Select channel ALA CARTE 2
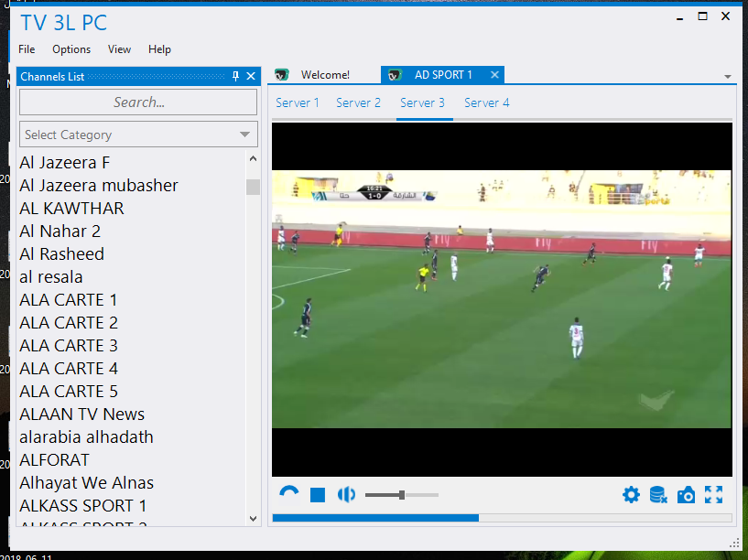748x560 pixels. (x=69, y=323)
